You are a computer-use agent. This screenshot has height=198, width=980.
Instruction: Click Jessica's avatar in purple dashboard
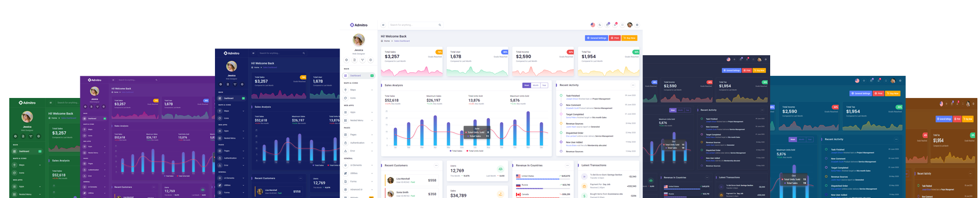pyautogui.click(x=95, y=91)
